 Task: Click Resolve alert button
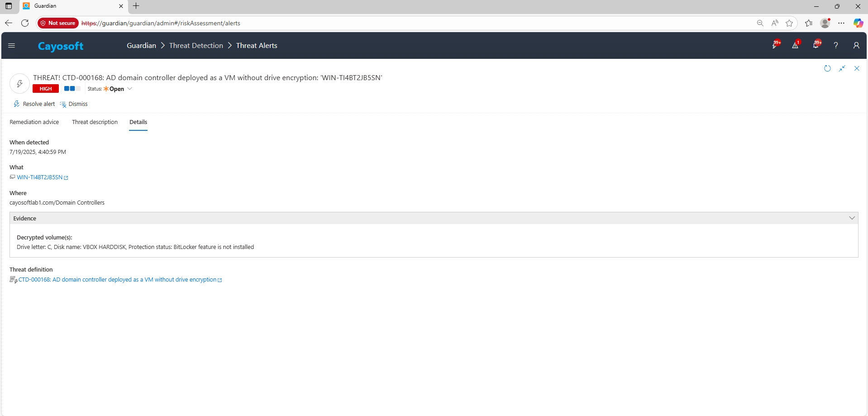click(34, 104)
